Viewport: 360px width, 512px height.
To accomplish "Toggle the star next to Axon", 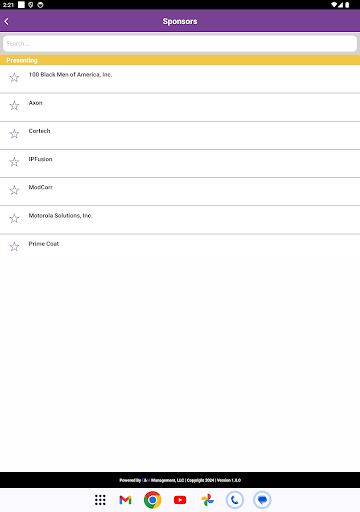I will click(x=14, y=106).
